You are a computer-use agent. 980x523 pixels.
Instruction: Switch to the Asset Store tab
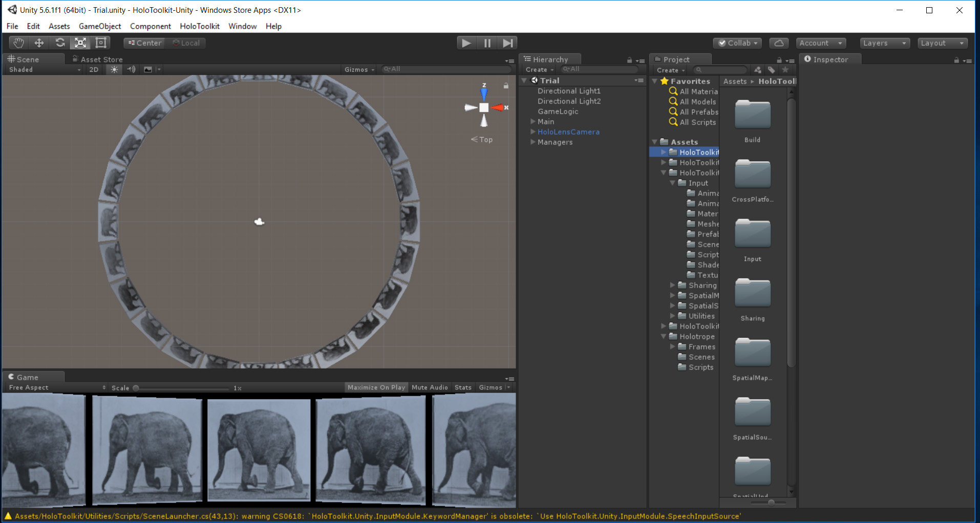pyautogui.click(x=101, y=59)
